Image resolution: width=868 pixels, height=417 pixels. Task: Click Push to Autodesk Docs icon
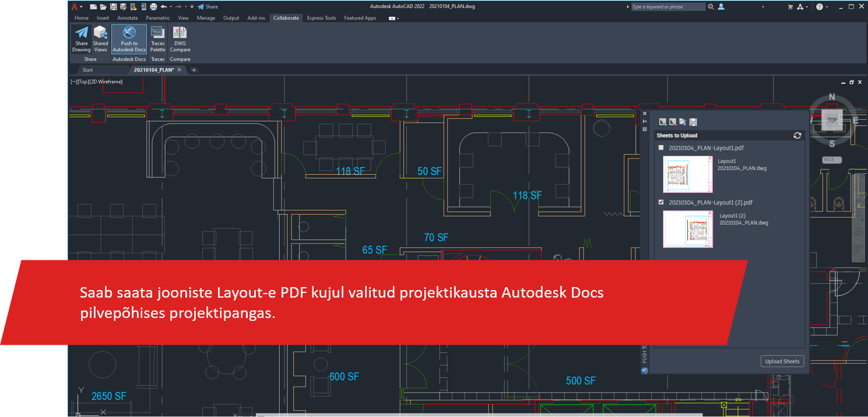[x=129, y=38]
